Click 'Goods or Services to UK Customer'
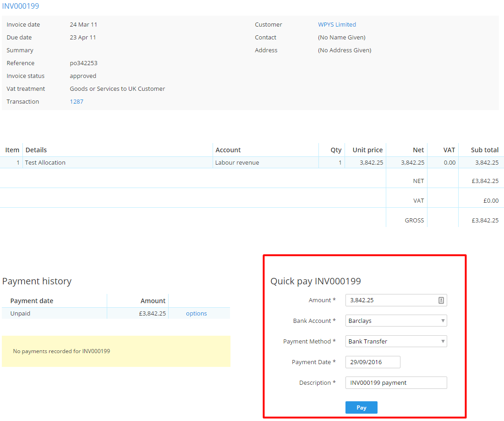The image size is (504, 421). [x=117, y=89]
